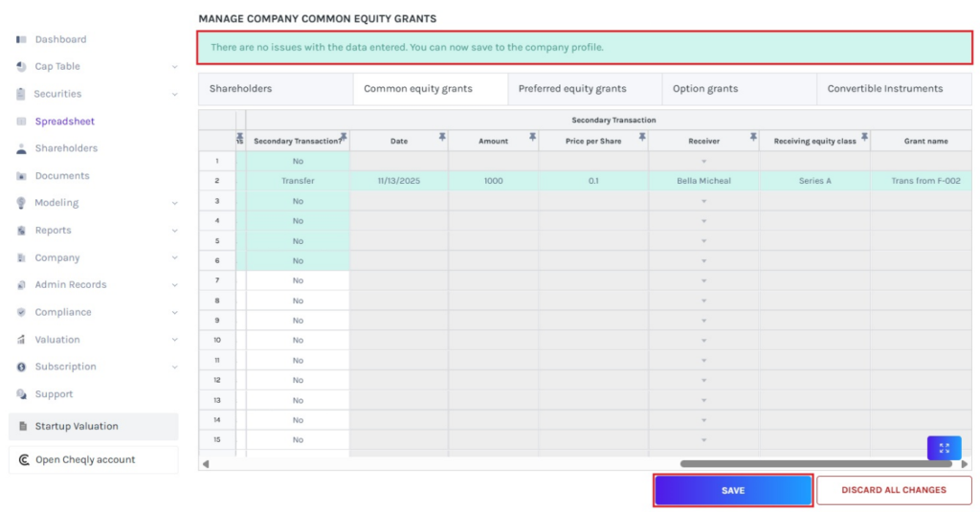
Task: Click pin icon on Date column
Action: [x=441, y=138]
